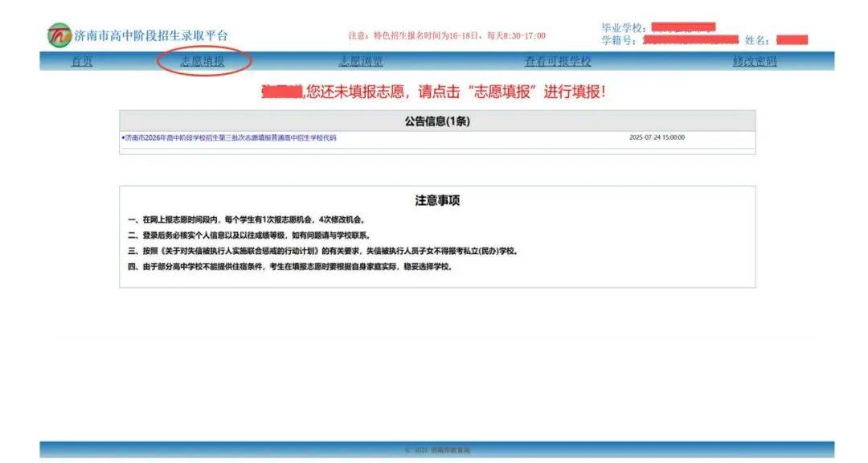Click notice item 四 about 住宿条件
868x463 pixels.
tap(291, 266)
